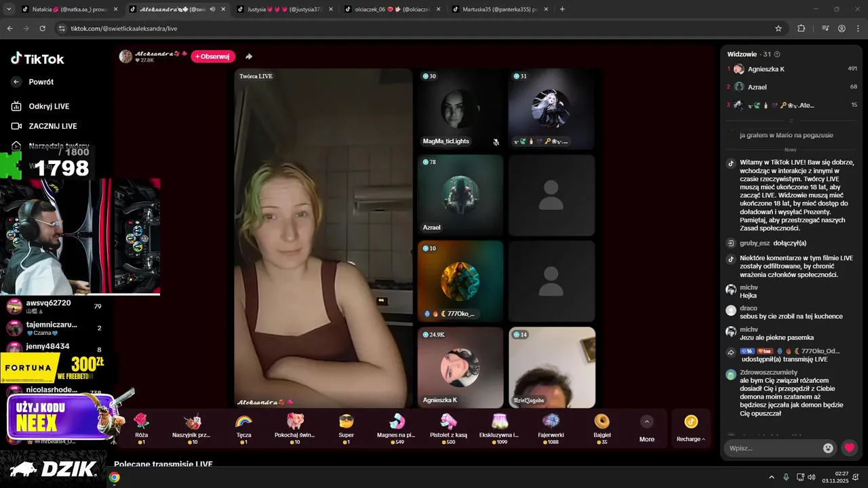Open emoji picker in chat input
The image size is (868, 488).
(828, 448)
